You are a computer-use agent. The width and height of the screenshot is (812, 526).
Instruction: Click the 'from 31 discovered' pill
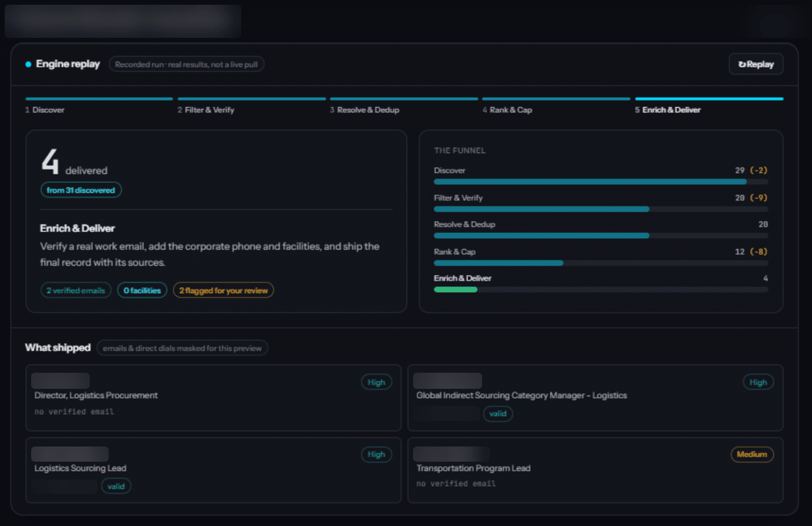[x=81, y=190]
